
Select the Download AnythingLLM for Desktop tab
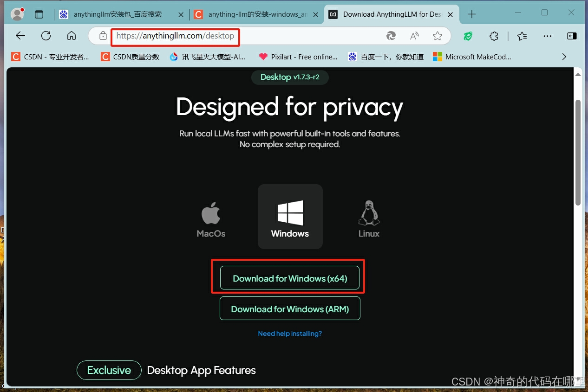392,14
